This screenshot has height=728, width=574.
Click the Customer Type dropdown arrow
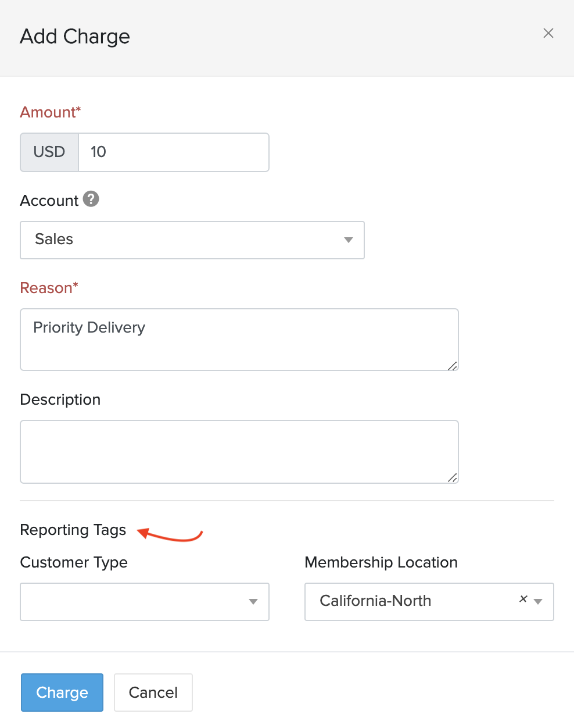point(253,602)
